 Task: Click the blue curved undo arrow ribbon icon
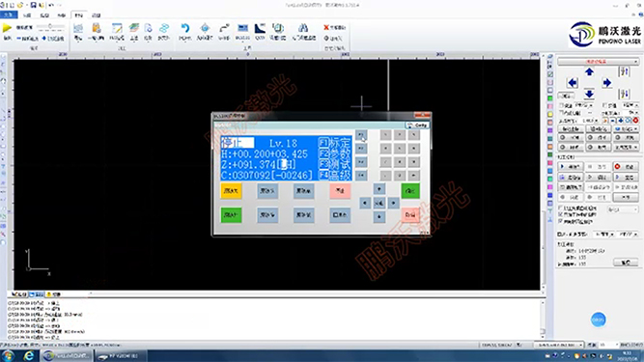(185, 28)
